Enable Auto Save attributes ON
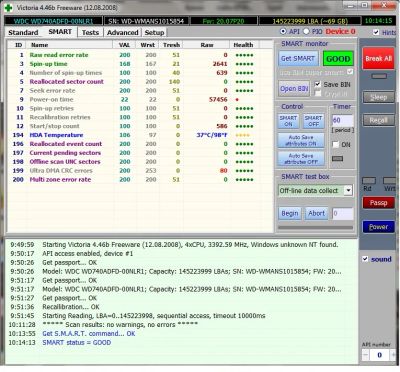The image size is (400, 372). click(301, 140)
